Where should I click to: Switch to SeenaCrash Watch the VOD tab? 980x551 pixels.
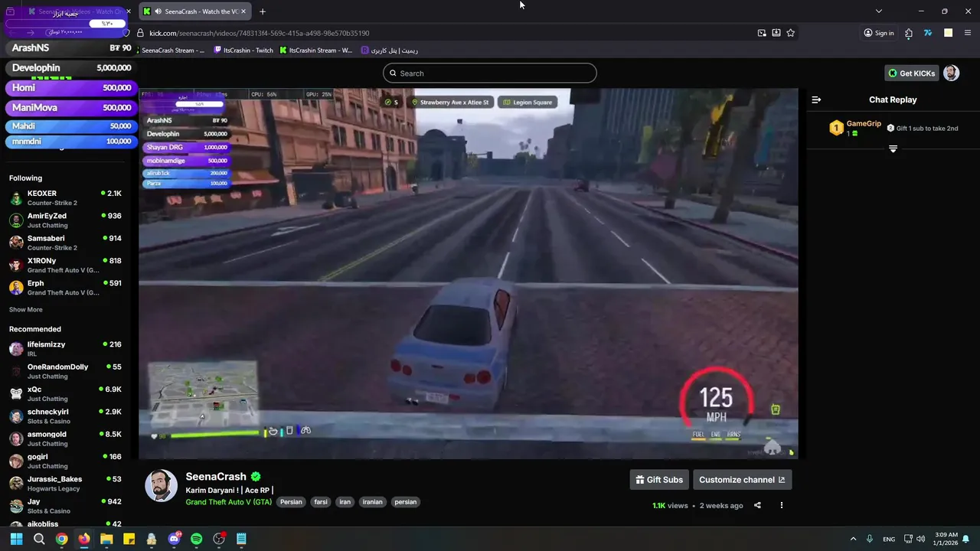point(195,11)
